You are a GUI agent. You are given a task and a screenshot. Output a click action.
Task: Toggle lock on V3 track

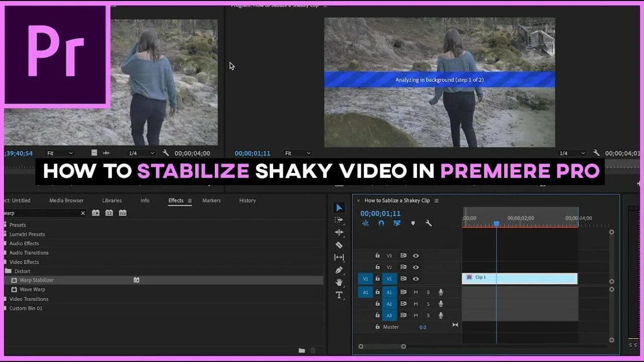(x=377, y=255)
